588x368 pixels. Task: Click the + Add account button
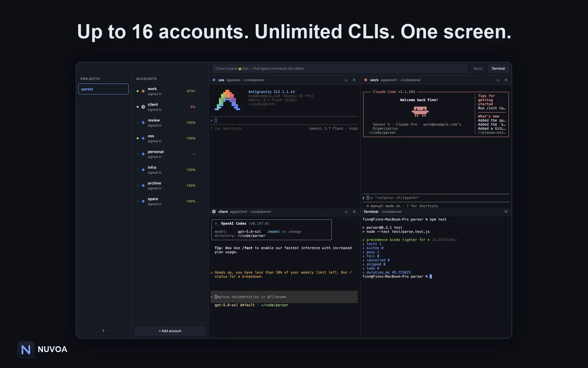click(170, 331)
